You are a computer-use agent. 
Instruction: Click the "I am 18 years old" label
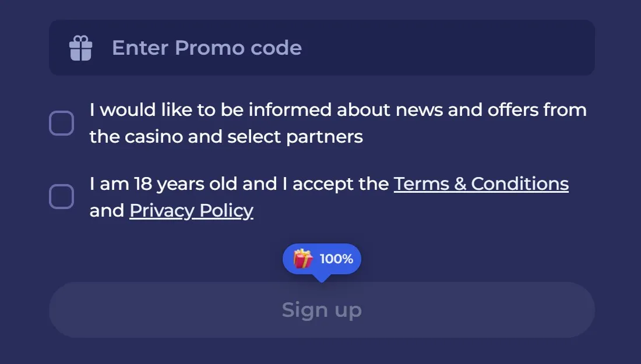click(x=163, y=184)
